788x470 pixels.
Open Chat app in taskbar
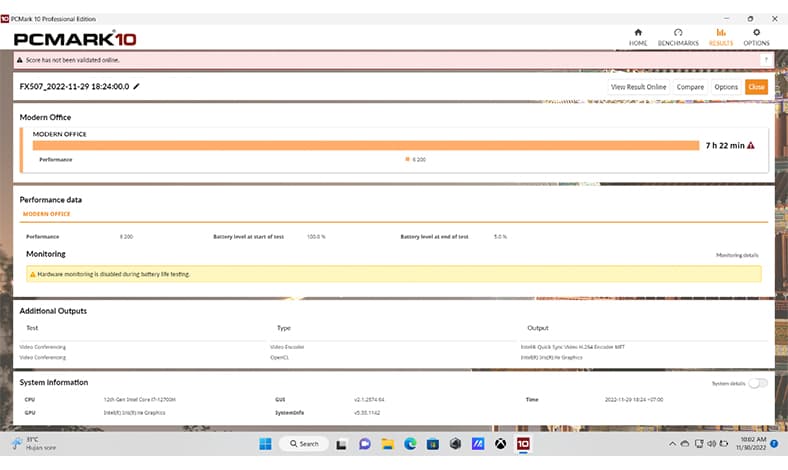click(x=365, y=444)
